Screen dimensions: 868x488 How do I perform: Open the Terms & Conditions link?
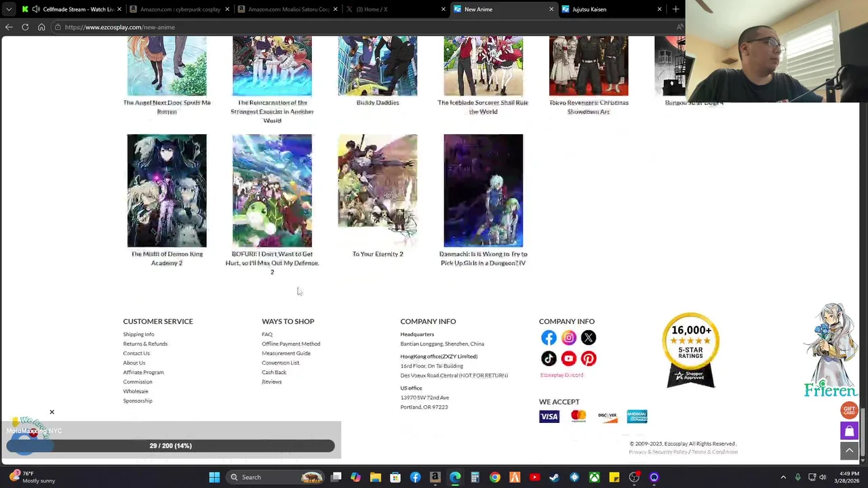click(x=715, y=452)
